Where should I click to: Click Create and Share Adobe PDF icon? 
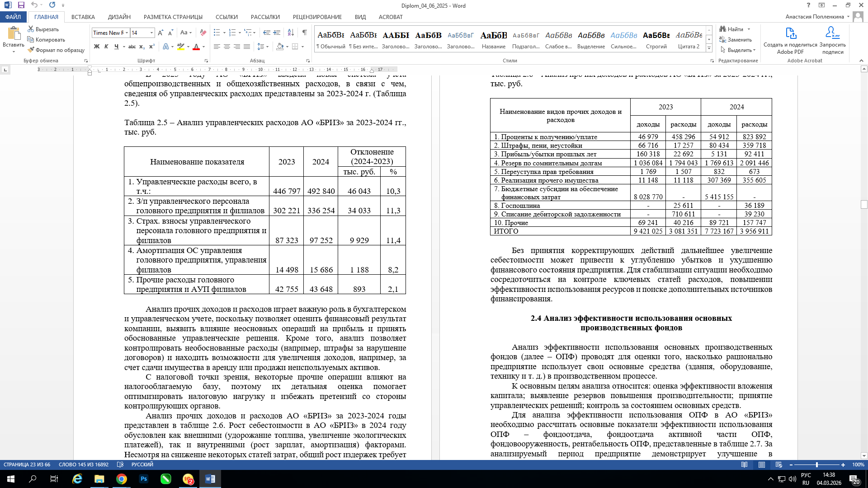[x=790, y=34]
